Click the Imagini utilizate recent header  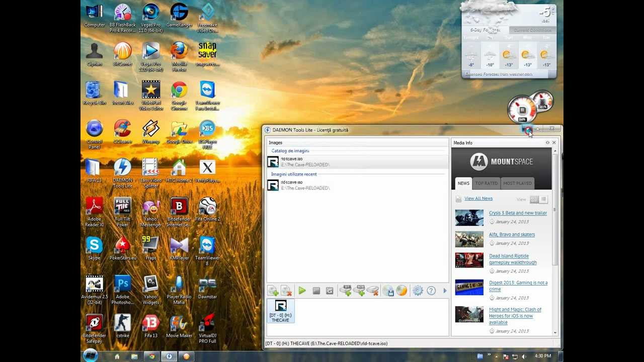(294, 174)
